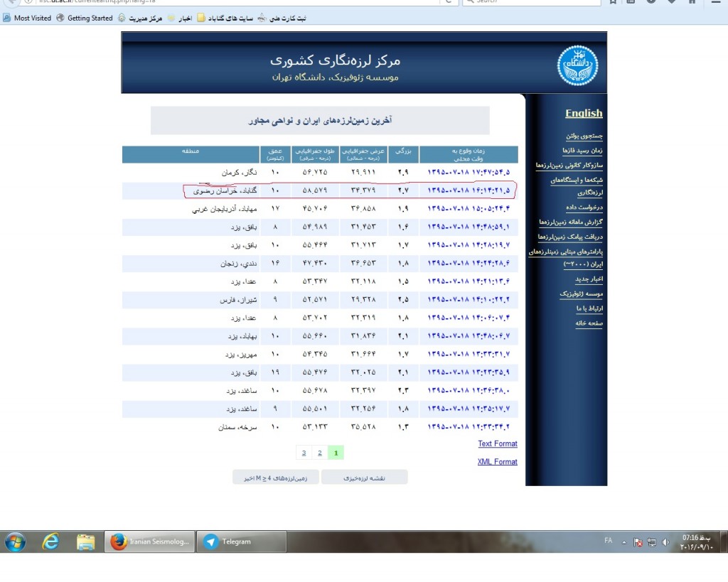Open the XML Format link
728x582 pixels.
point(497,462)
